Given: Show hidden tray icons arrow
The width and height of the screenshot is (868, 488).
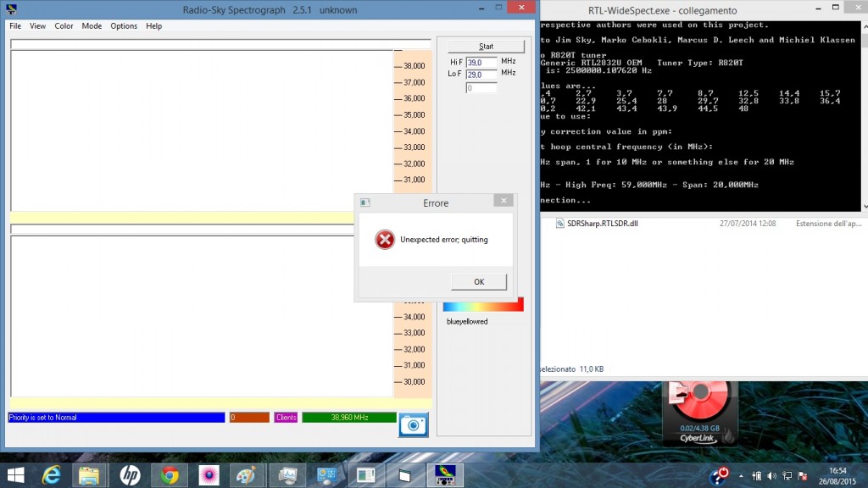Looking at the screenshot, I should (x=741, y=476).
